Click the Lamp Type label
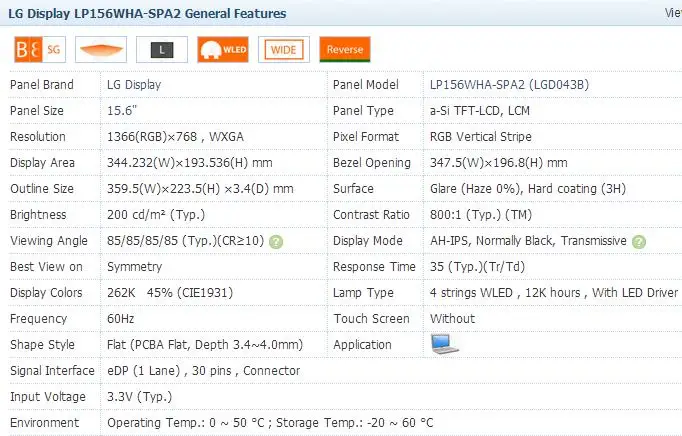 point(363,292)
